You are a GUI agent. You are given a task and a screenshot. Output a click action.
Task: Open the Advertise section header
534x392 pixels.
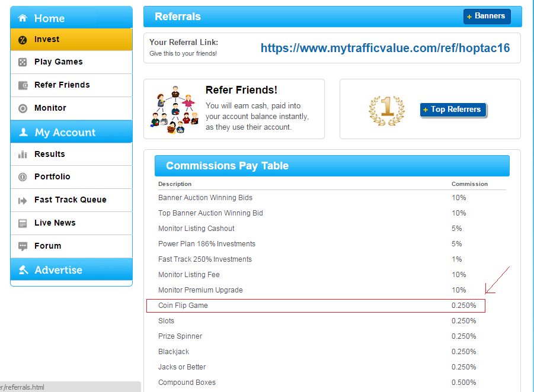click(x=72, y=269)
